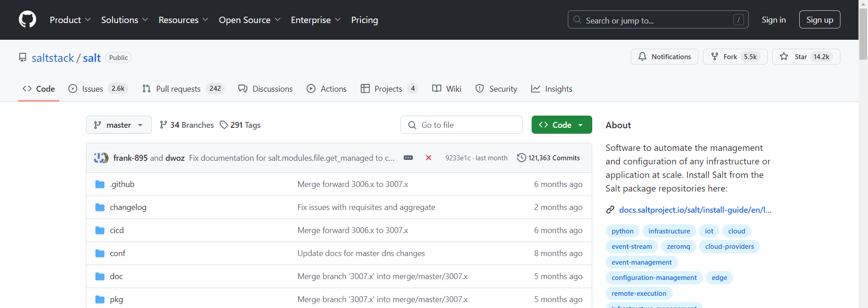Click the Search or jump to field

coord(658,19)
